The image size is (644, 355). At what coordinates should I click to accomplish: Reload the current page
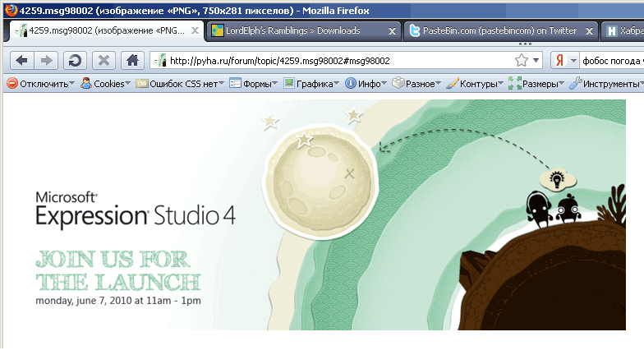coord(75,60)
